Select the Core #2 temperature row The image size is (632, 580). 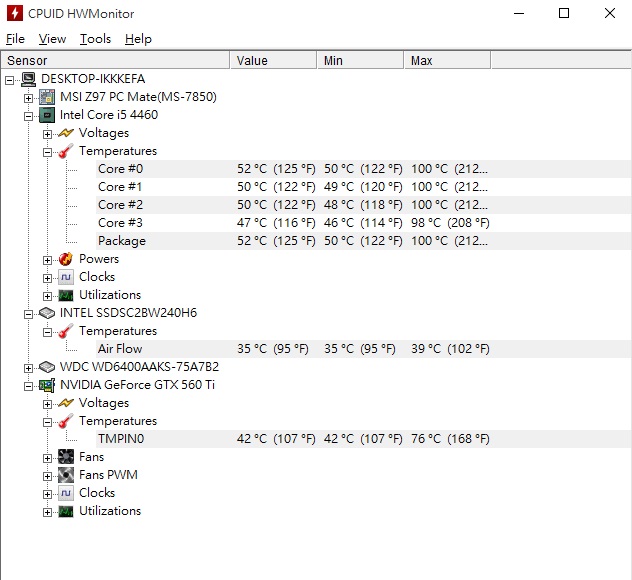[x=364, y=205]
